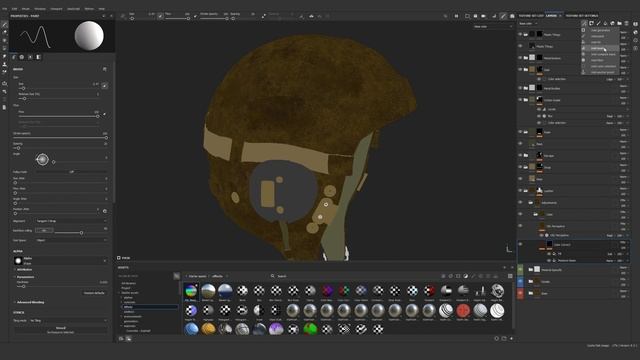Select the Eraser tool in left toolbar
Screen dimensions: 640x360
click(x=4, y=32)
